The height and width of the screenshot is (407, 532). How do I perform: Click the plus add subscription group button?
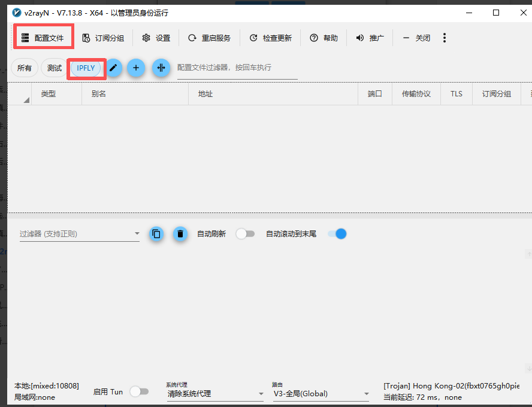coord(136,68)
